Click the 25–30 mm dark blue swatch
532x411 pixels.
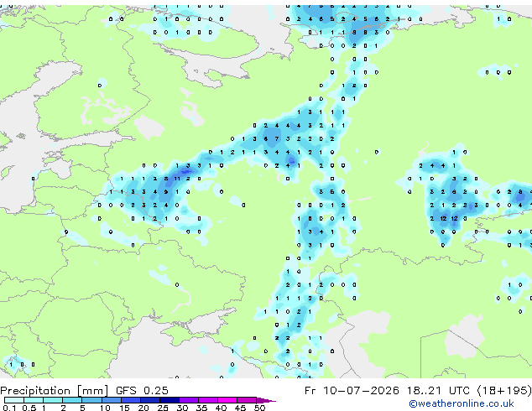169,400
